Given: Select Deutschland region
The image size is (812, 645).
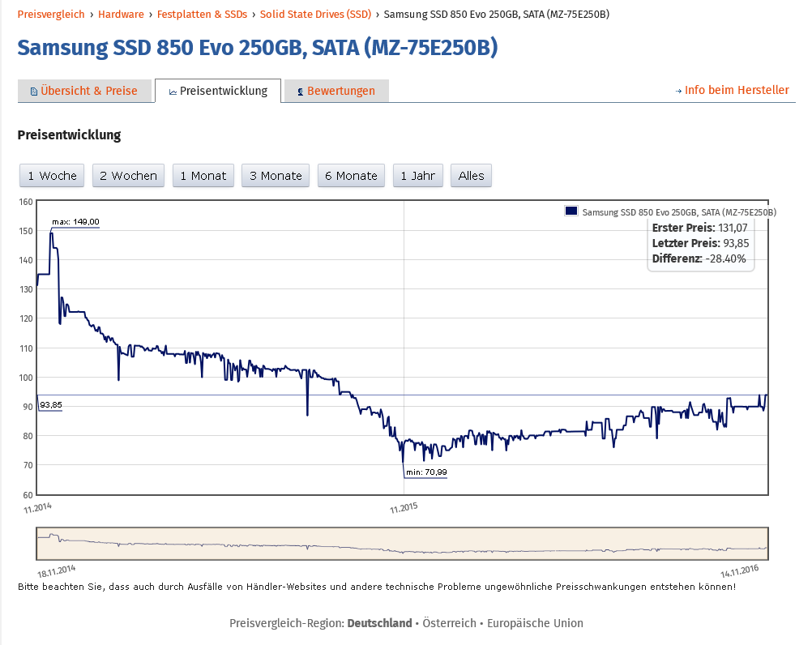Looking at the screenshot, I should pos(379,623).
